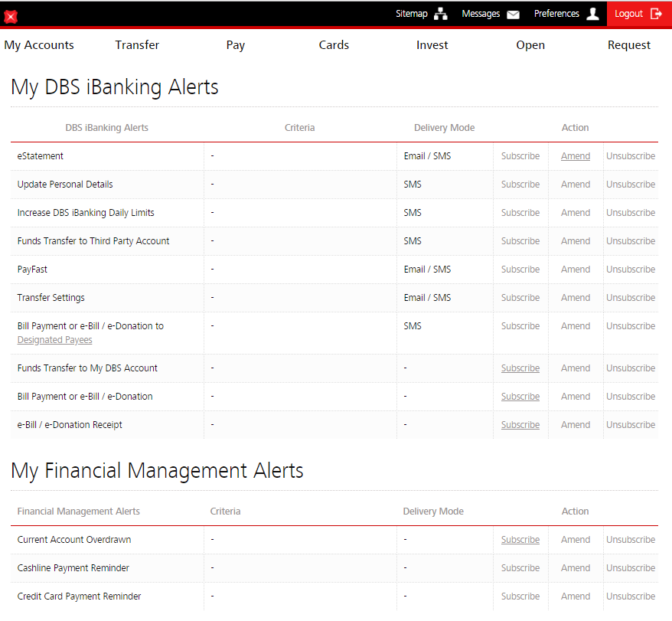Open the Request menu
The width and height of the screenshot is (672, 621).
[x=629, y=45]
